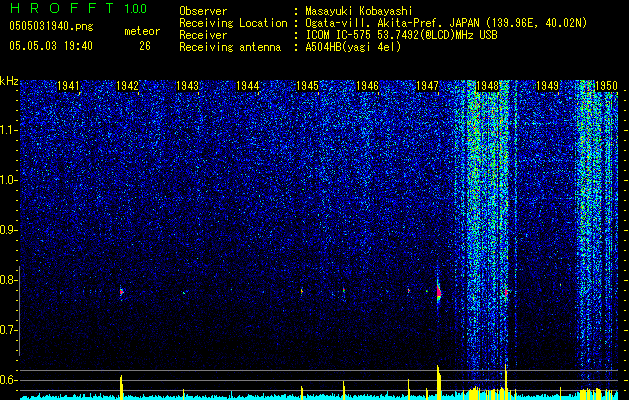Viewport: 629px width, 400px height.
Task: Click the meteor count value 26
Action: 145,46
